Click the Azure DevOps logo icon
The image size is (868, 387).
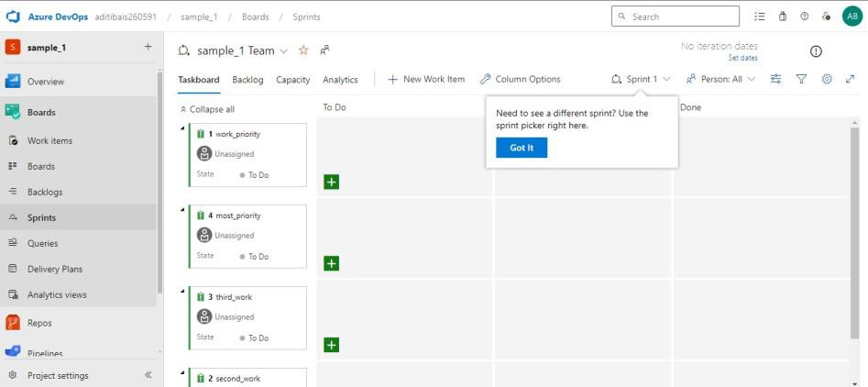(13, 17)
